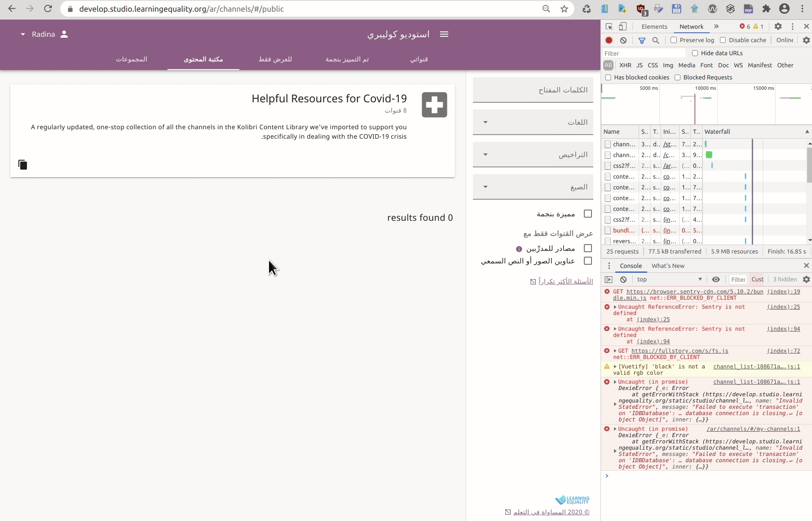This screenshot has height=521, width=812.
Task: Bookmark this page with star icon
Action: click(x=564, y=9)
